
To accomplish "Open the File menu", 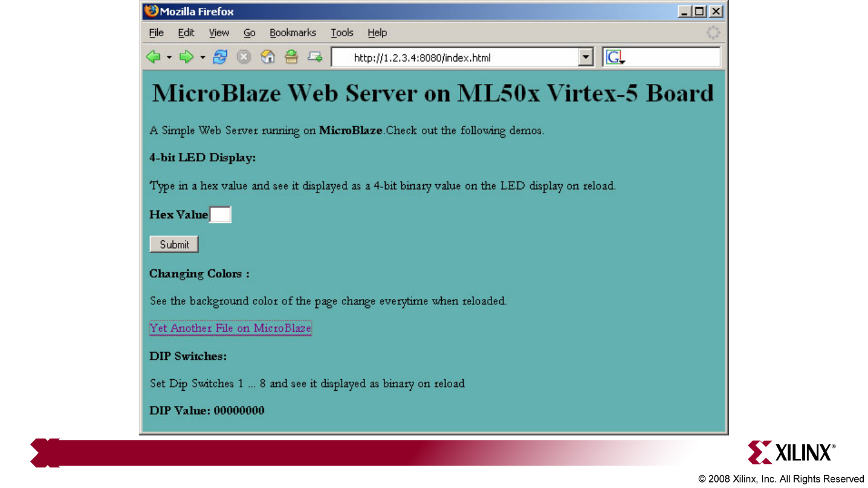I will (x=156, y=33).
